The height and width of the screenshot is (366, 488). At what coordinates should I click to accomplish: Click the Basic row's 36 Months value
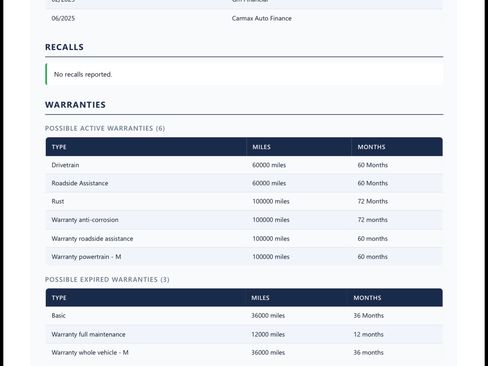[369, 315]
